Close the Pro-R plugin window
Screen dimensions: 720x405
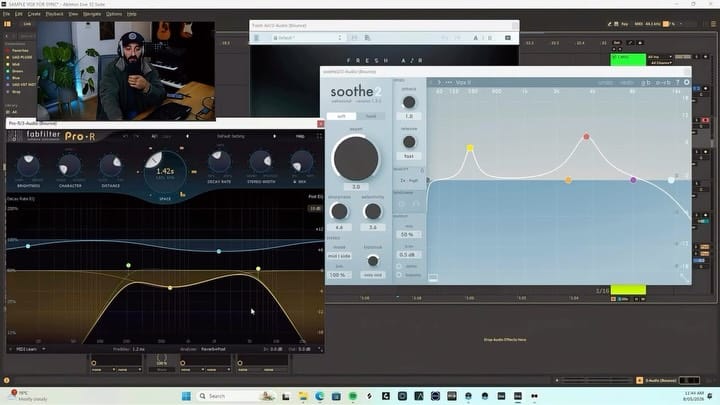321,124
